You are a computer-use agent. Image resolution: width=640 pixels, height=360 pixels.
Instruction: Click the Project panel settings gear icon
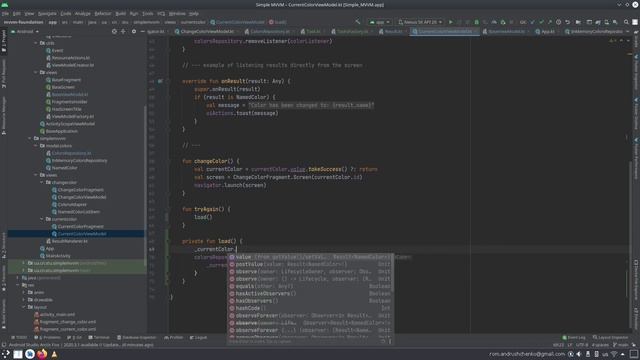pos(133,31)
